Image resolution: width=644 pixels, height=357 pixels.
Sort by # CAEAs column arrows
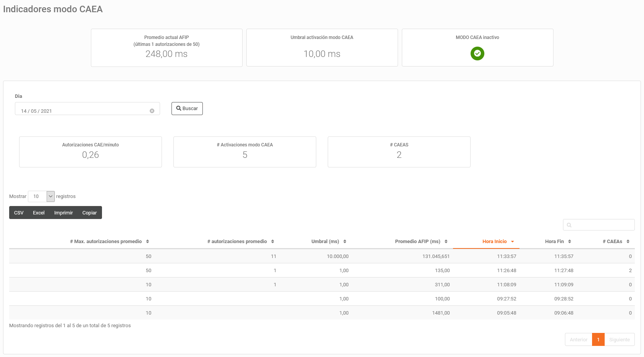point(628,242)
